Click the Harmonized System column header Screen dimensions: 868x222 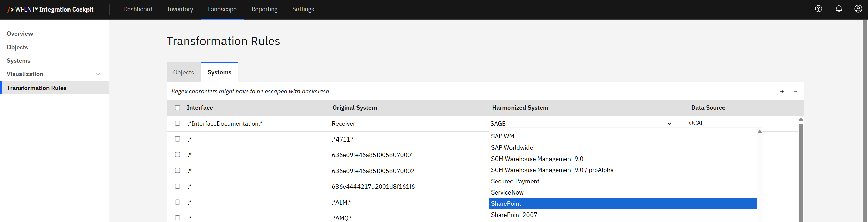click(x=520, y=108)
